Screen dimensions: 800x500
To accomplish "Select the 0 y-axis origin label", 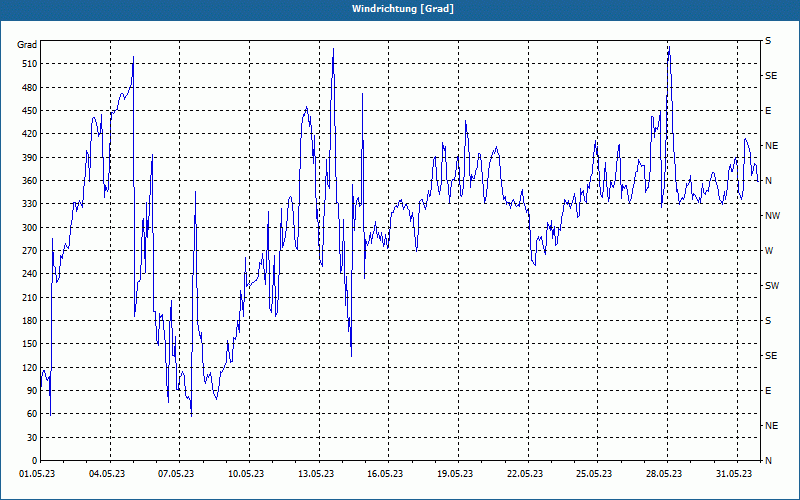I will [x=34, y=461].
